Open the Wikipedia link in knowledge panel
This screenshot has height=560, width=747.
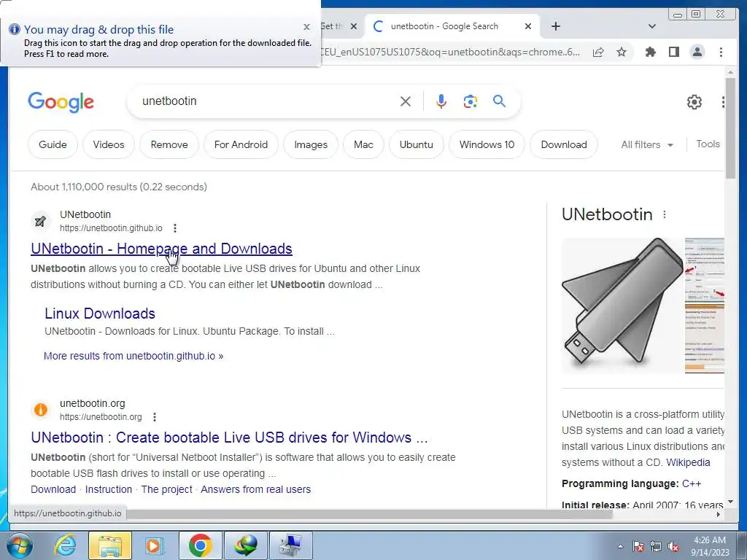point(688,462)
